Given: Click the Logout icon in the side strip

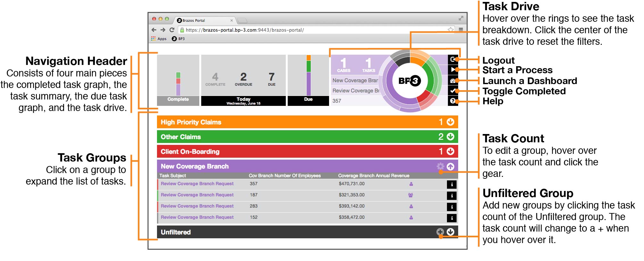Looking at the screenshot, I should [452, 59].
